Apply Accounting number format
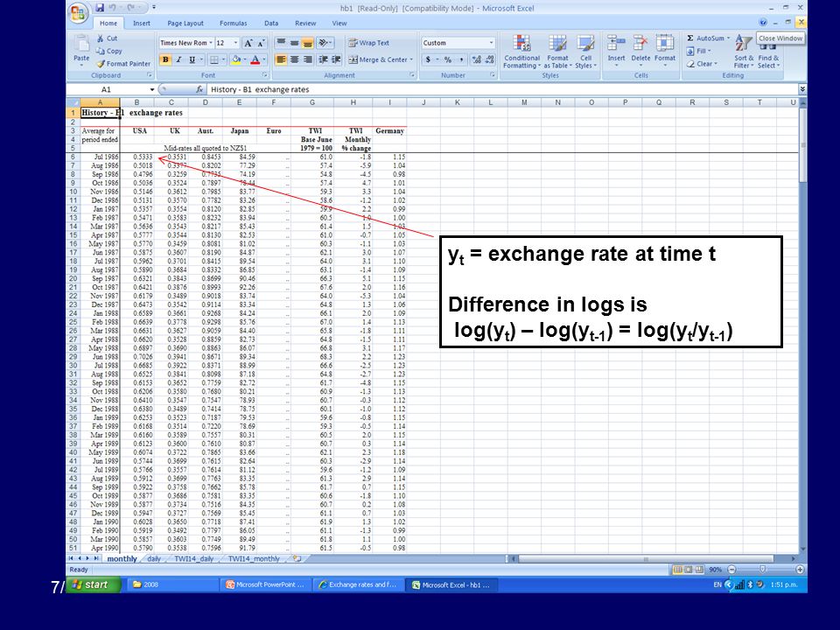 coord(428,60)
